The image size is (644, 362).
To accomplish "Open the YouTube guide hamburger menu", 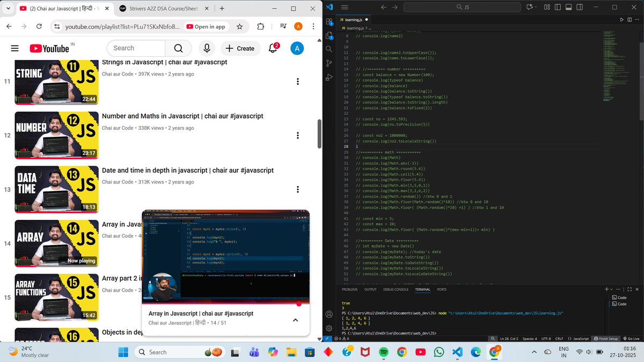I will [x=14, y=48].
